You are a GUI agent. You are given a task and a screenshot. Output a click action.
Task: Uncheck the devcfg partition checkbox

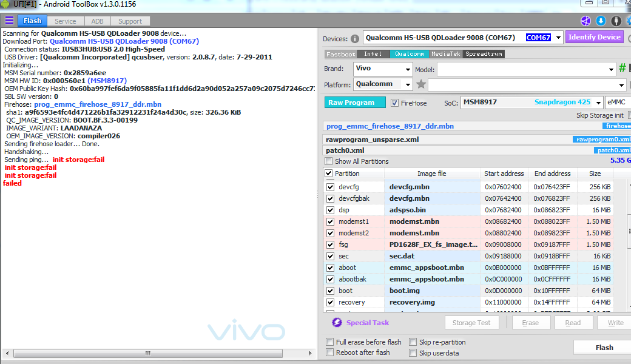[x=331, y=187]
